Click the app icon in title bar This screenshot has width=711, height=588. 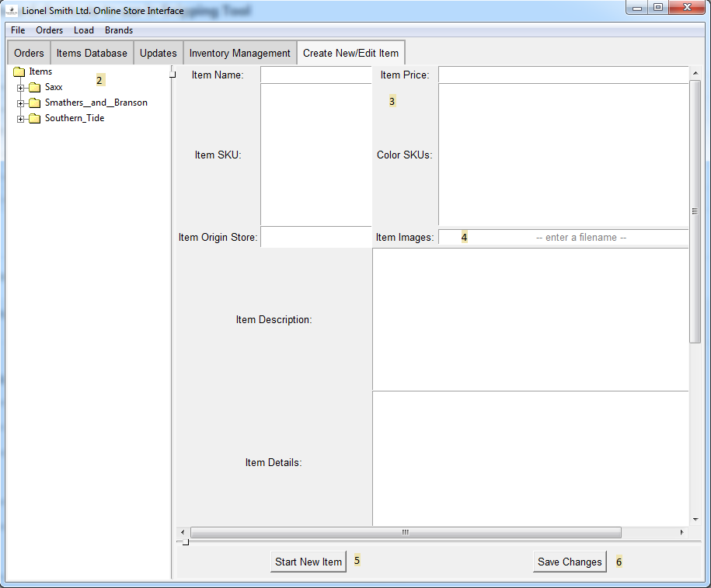(x=12, y=10)
